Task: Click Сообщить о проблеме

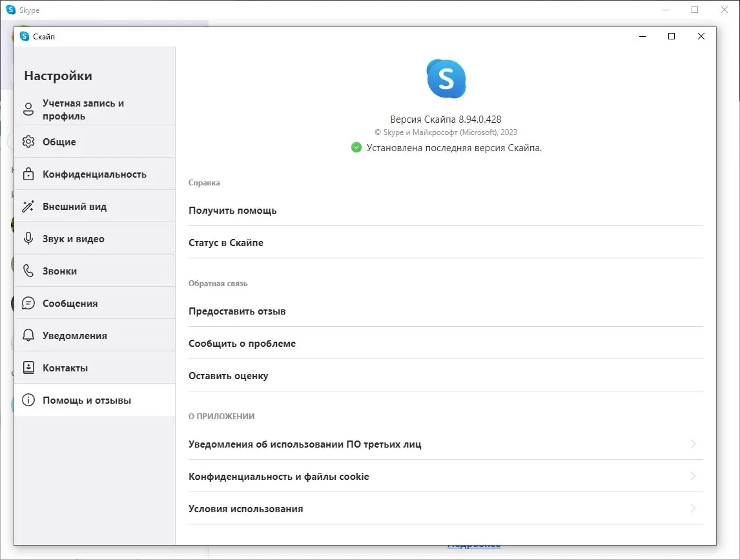Action: point(446,343)
